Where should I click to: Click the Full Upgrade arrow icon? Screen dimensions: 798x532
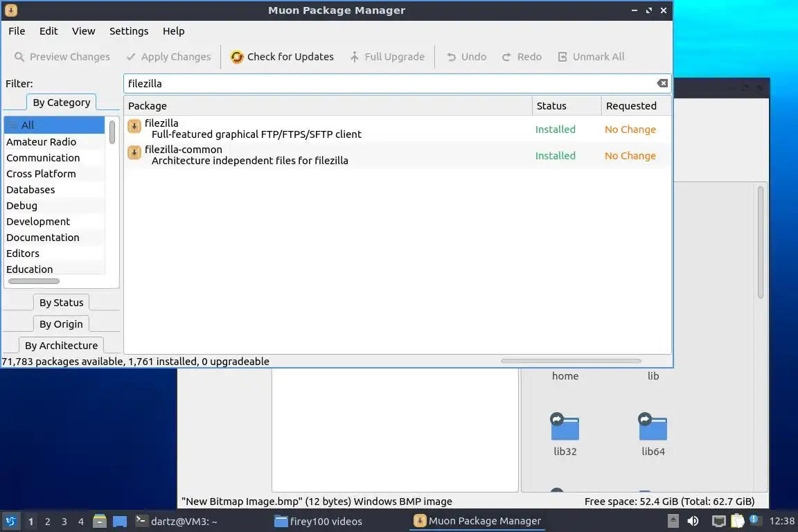[354, 57]
